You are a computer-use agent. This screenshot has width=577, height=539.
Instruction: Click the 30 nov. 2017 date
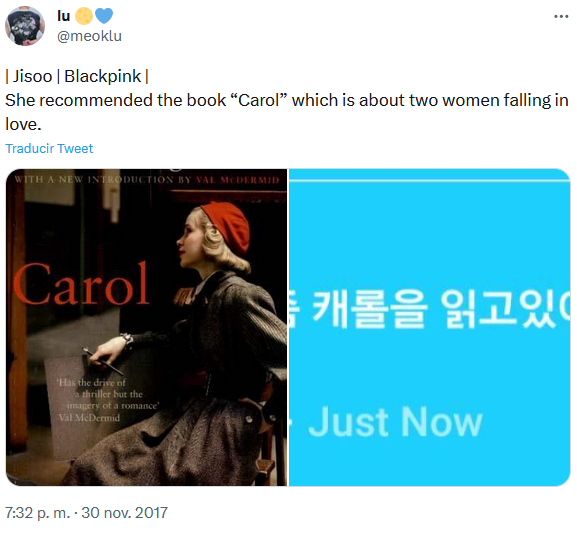tap(124, 513)
